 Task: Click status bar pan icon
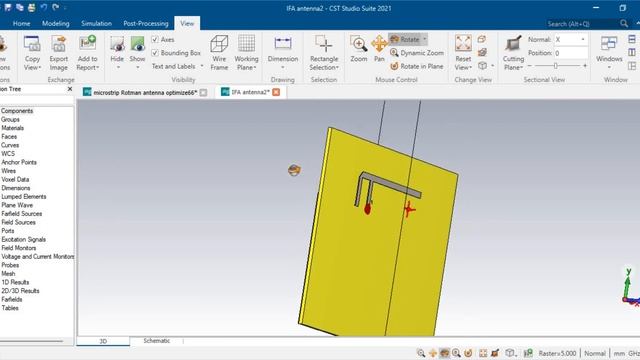tap(433, 353)
